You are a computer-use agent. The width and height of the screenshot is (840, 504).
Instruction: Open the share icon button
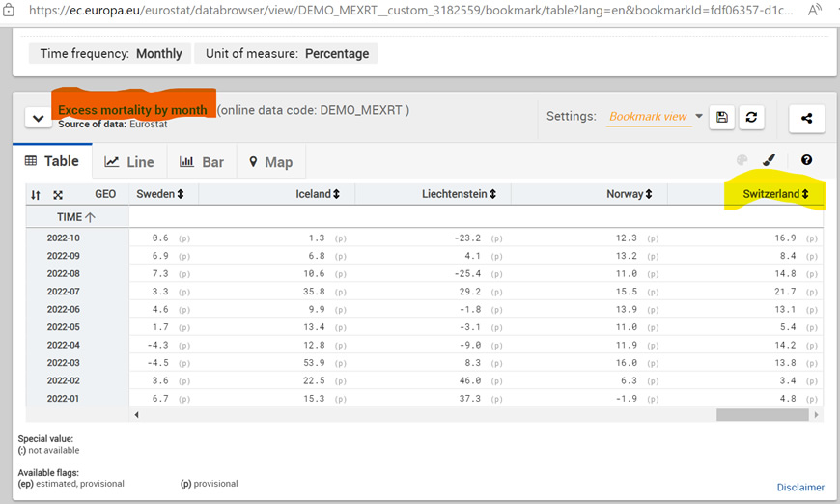pyautogui.click(x=806, y=118)
